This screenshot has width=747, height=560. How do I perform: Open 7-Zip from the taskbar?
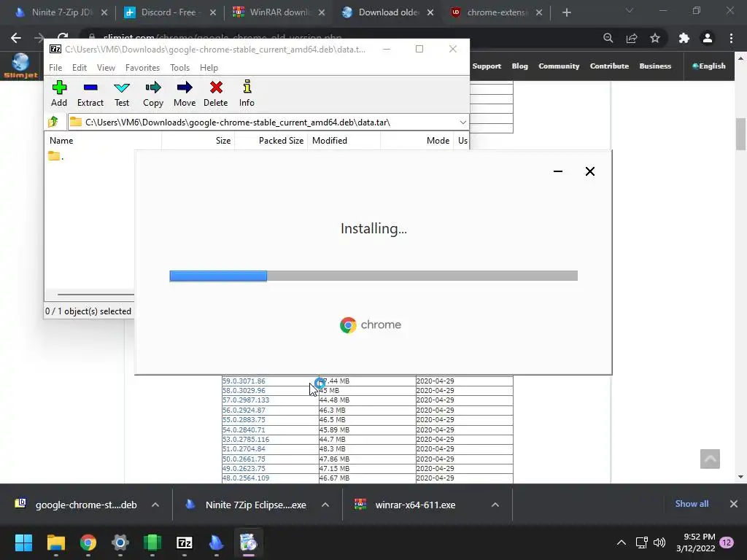(x=185, y=542)
